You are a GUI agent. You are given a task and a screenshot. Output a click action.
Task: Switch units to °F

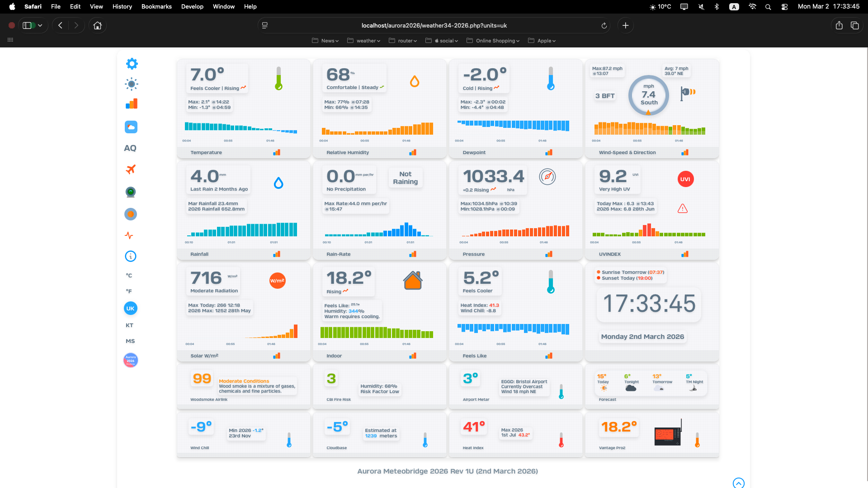click(129, 291)
